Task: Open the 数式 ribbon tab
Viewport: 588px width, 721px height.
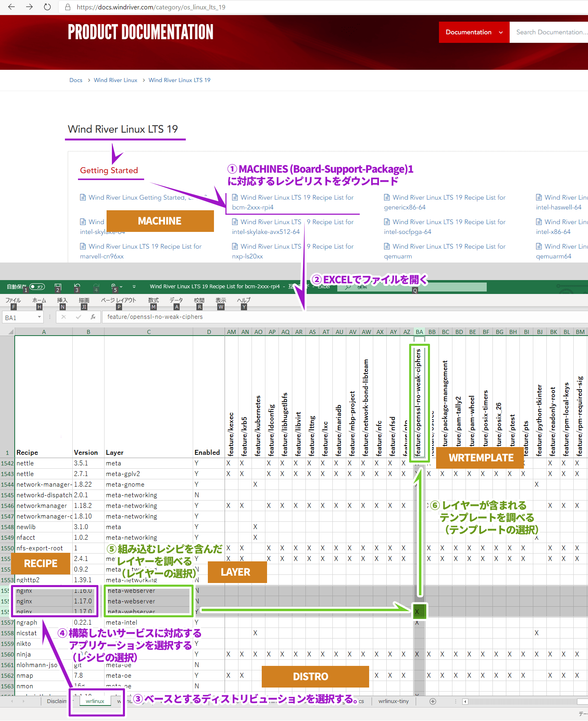Action: point(154,300)
